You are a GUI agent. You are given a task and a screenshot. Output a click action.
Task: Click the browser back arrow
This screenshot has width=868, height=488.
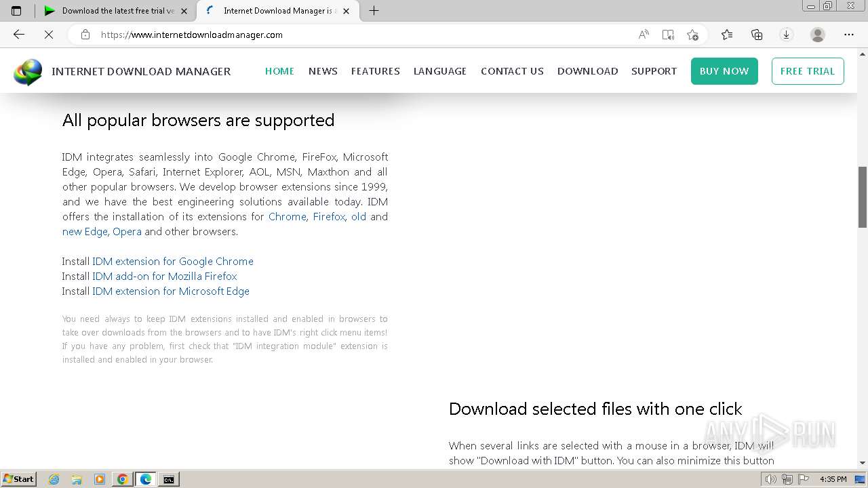[19, 35]
